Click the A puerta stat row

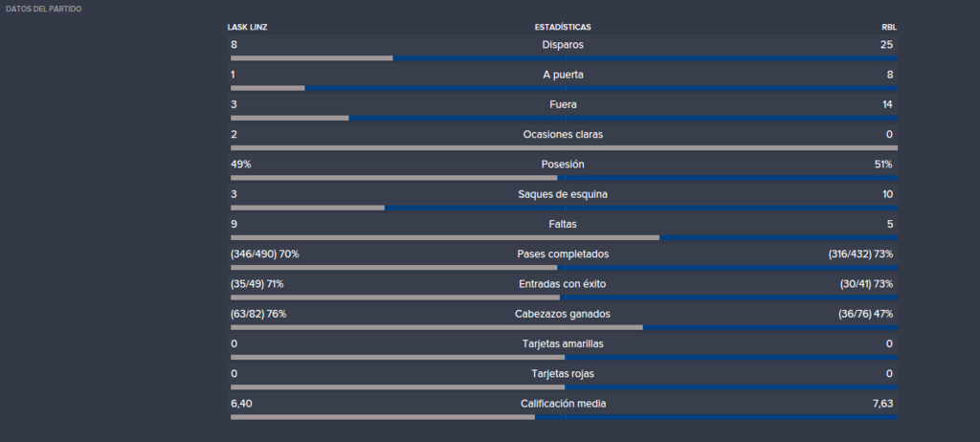click(564, 78)
